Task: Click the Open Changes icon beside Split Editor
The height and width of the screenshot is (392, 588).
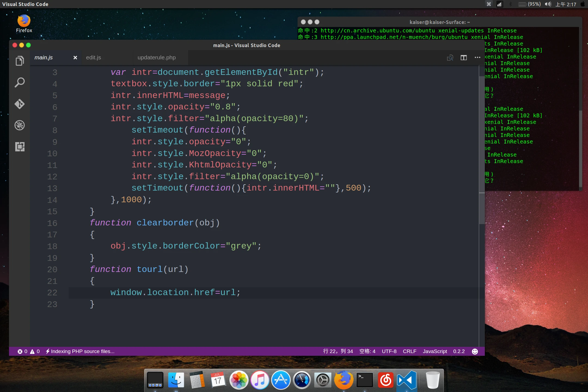Action: [x=450, y=57]
